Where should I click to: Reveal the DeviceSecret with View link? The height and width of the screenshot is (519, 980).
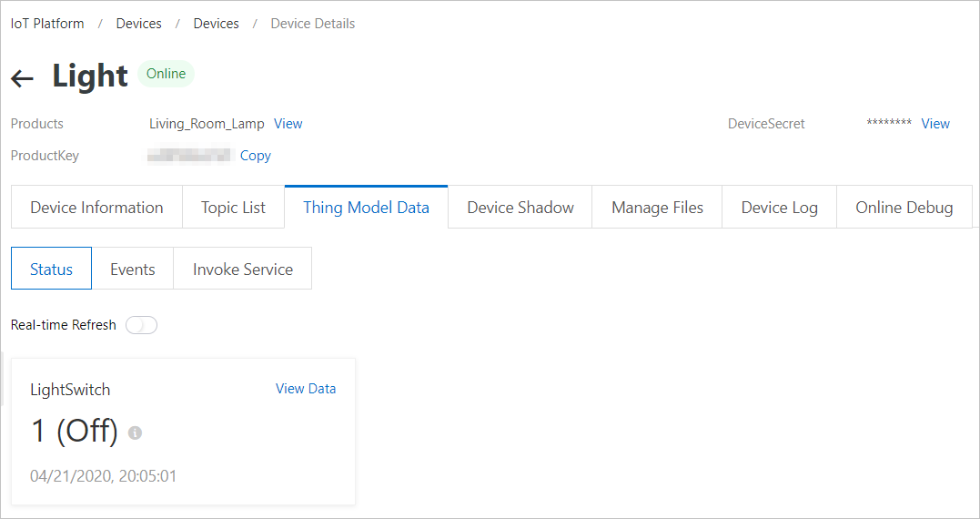coord(935,124)
